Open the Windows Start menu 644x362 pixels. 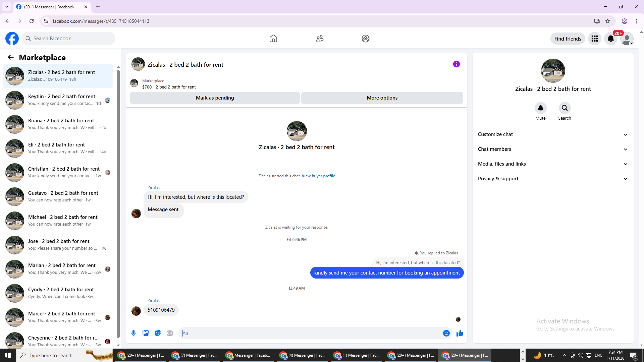pyautogui.click(x=8, y=355)
